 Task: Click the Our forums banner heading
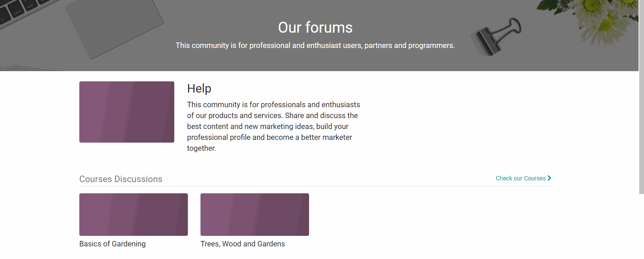pos(315,28)
